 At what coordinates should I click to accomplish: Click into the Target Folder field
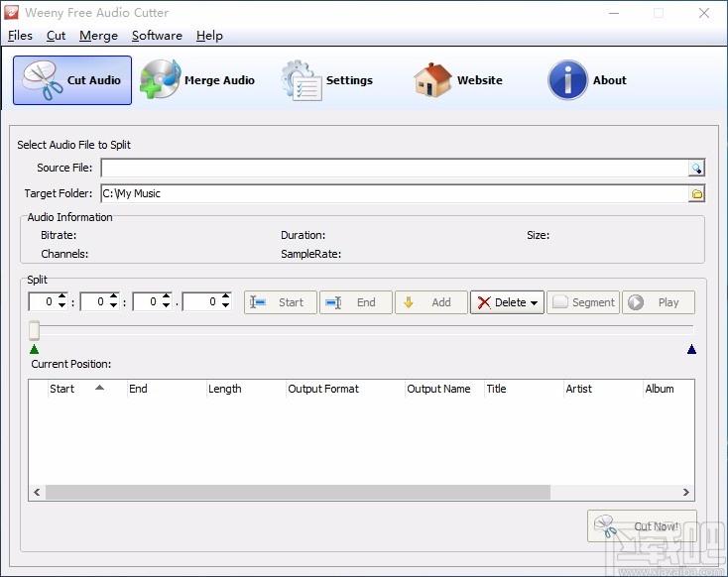(x=395, y=194)
